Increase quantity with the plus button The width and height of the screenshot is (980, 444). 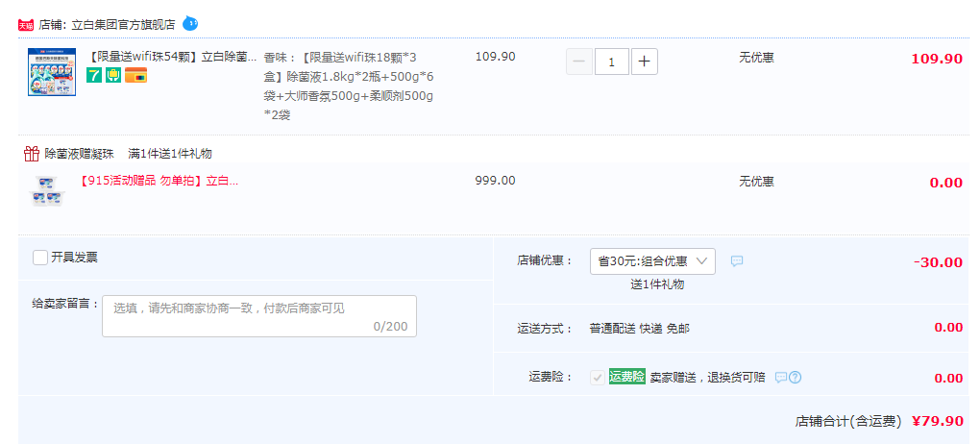click(x=645, y=62)
